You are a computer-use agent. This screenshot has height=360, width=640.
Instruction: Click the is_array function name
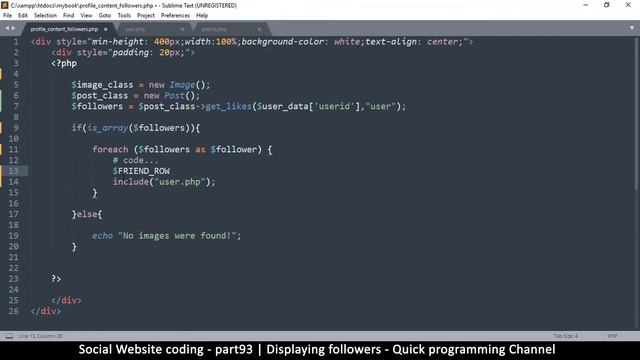(108, 128)
